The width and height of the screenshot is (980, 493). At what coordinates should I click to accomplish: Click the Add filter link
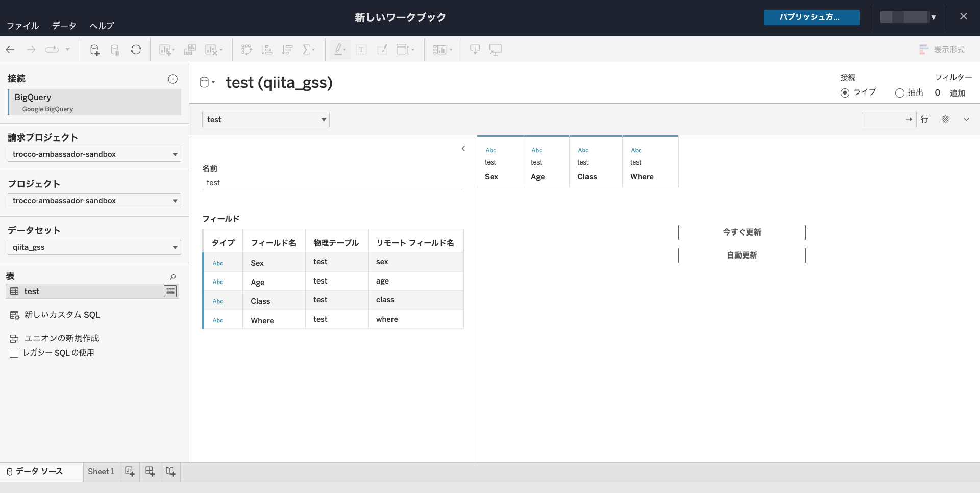click(x=957, y=93)
